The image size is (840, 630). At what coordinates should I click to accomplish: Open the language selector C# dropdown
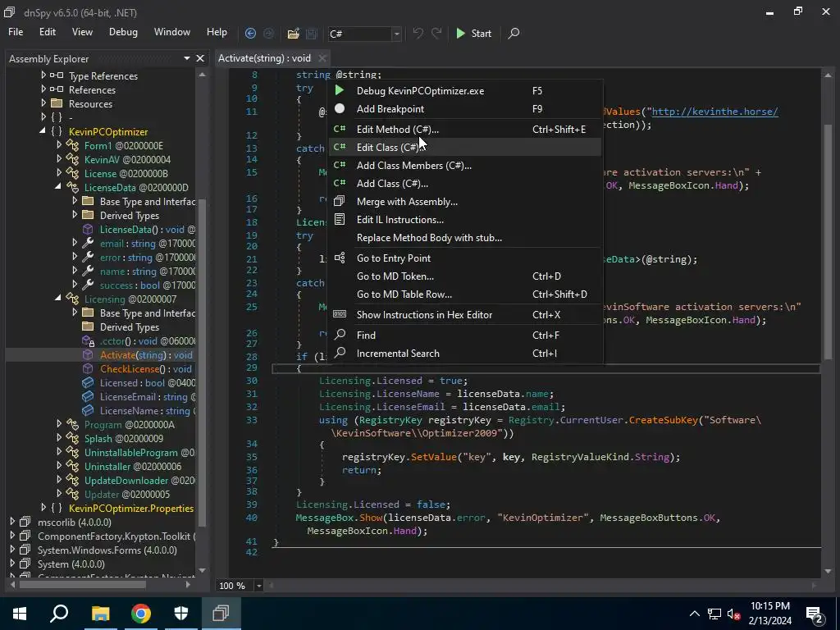coord(396,34)
